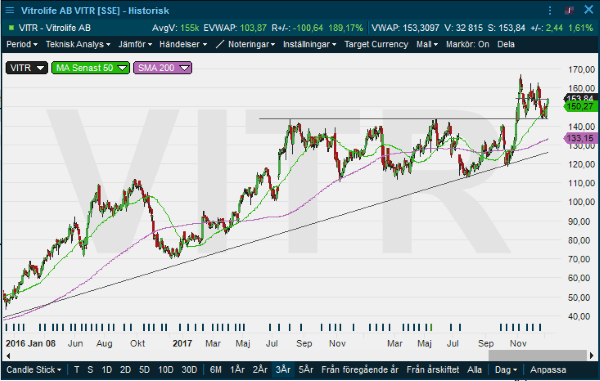Viewport: 600px width, 381px height.
Task: Click Target Currency menu item
Action: 376,44
